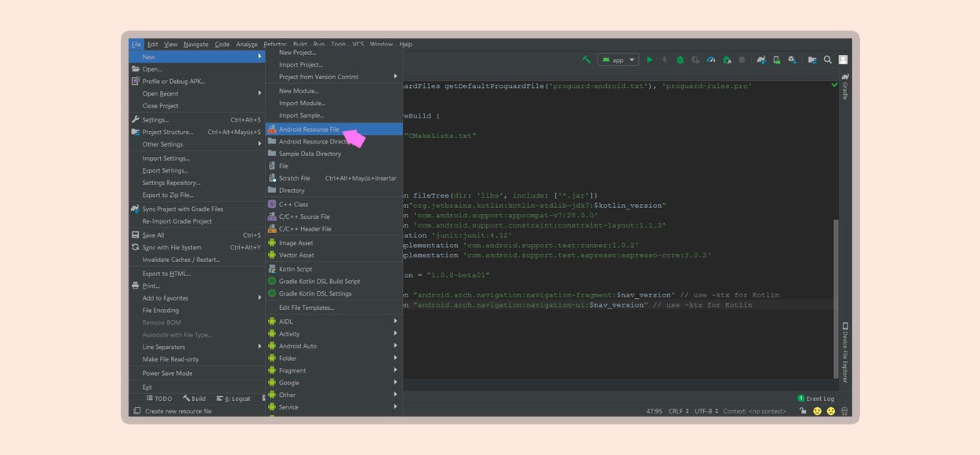
Task: Click Apply Changes lightning icon
Action: point(665,60)
